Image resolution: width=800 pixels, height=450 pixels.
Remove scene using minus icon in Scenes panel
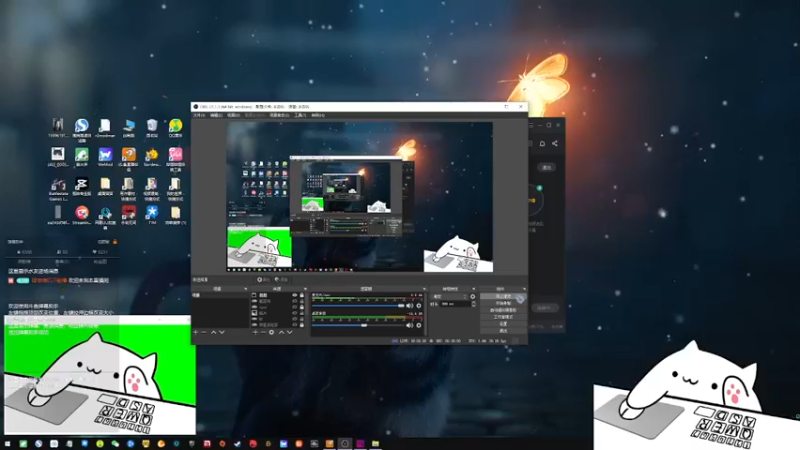coord(204,332)
